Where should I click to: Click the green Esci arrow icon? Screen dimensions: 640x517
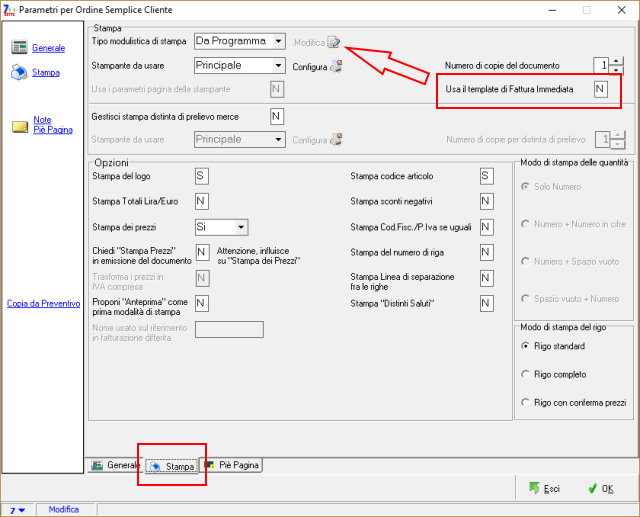point(534,488)
